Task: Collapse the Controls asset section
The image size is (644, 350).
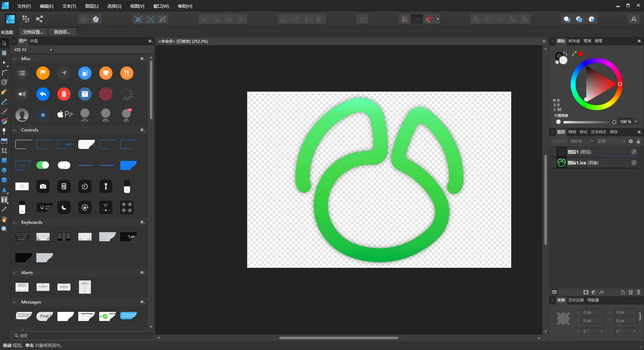Action: 14,130
